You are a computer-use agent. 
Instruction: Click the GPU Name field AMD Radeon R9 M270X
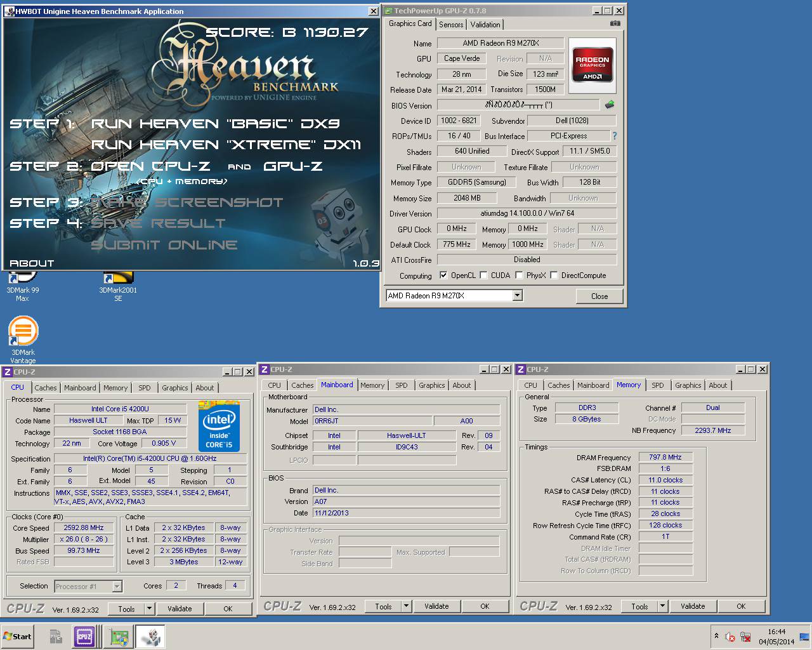coord(501,43)
